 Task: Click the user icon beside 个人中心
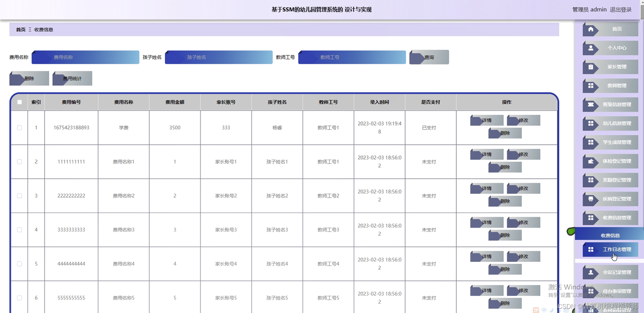click(x=591, y=48)
